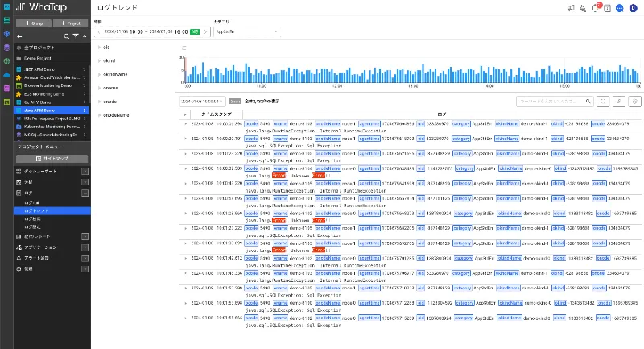Viewport: 644px width, 349px height.
Task: Go back with the left arrow in sidebar
Action: pos(19,36)
